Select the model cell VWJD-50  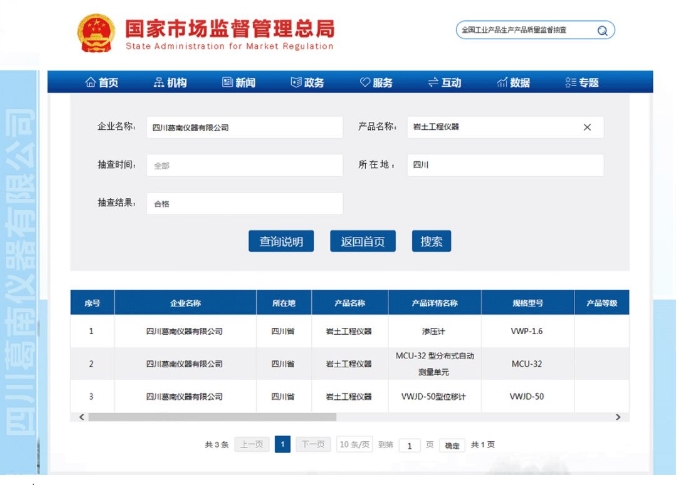[x=527, y=397]
